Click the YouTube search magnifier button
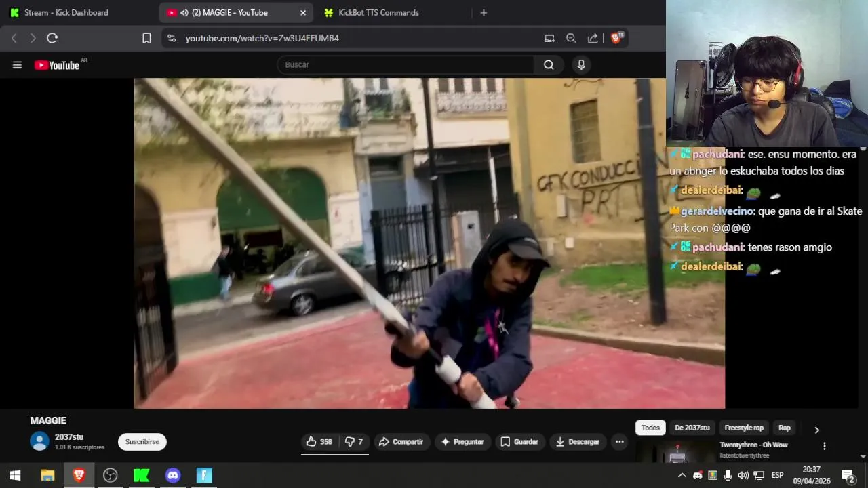Image resolution: width=868 pixels, height=488 pixels. (x=549, y=65)
